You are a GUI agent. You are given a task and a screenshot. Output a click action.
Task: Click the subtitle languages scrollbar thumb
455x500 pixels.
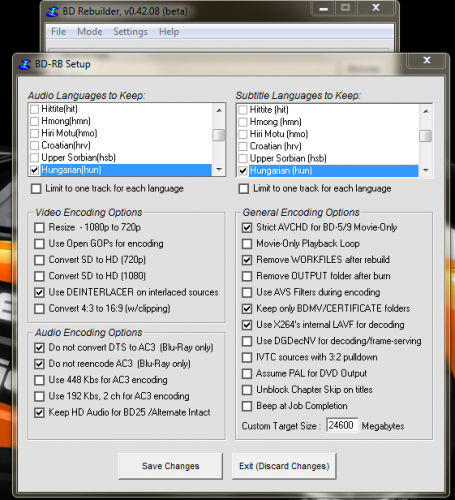tap(426, 136)
